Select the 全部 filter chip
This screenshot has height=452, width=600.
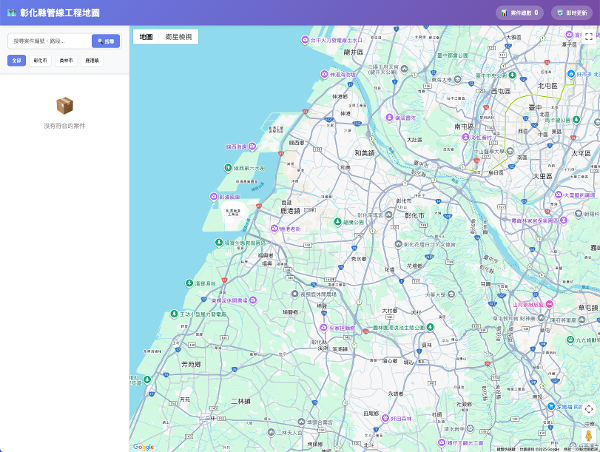pyautogui.click(x=16, y=60)
